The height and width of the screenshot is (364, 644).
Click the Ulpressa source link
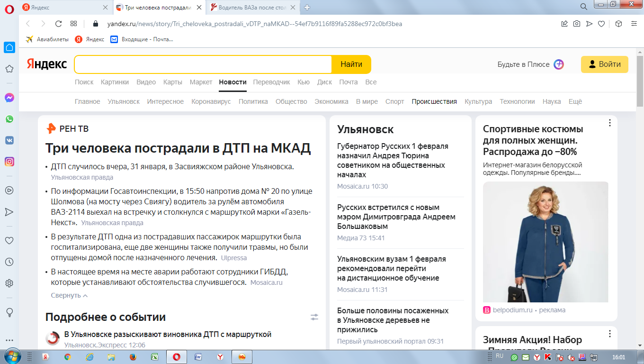[234, 258]
